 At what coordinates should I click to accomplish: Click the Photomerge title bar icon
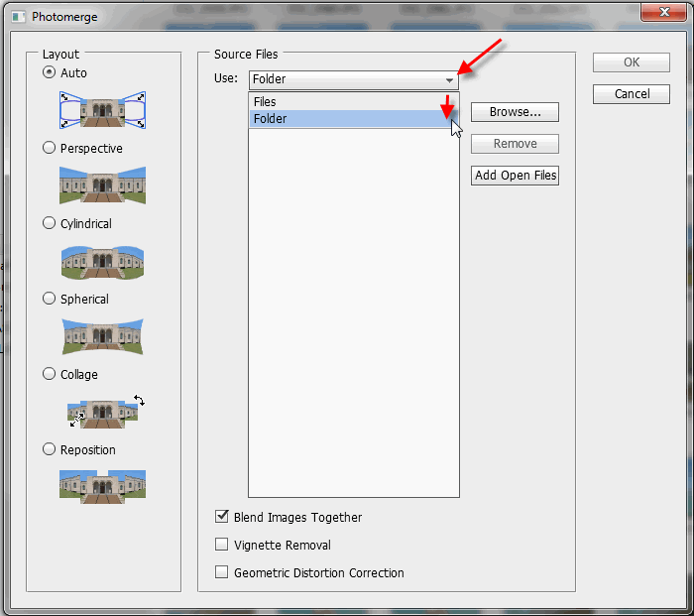(17, 16)
